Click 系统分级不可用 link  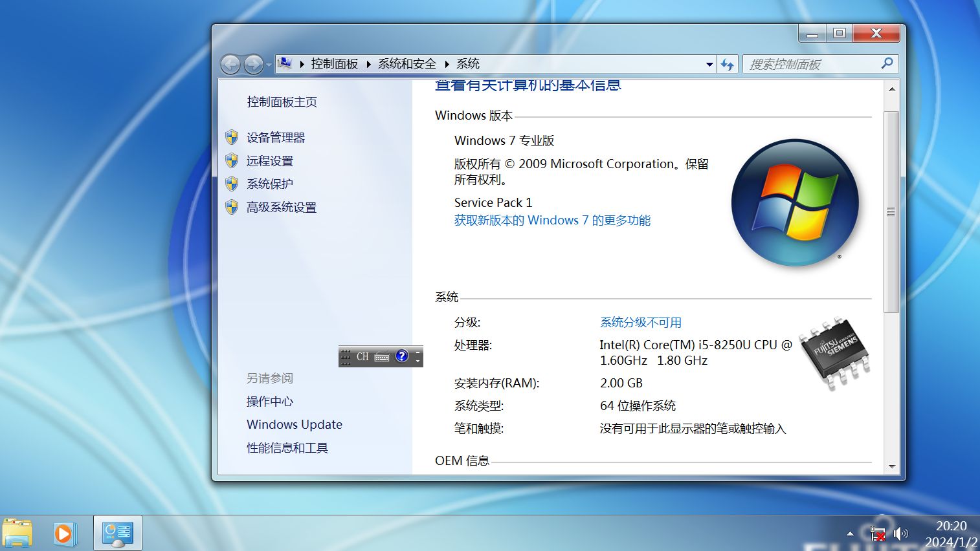coord(641,322)
